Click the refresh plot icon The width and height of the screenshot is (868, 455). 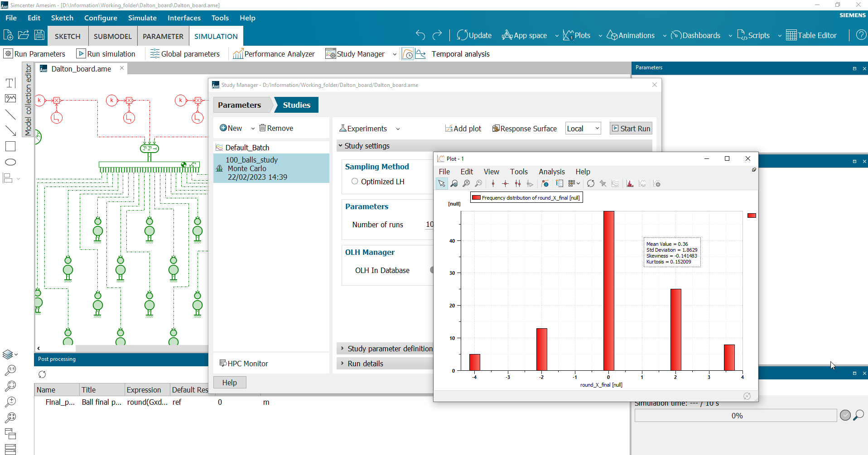[x=591, y=183]
